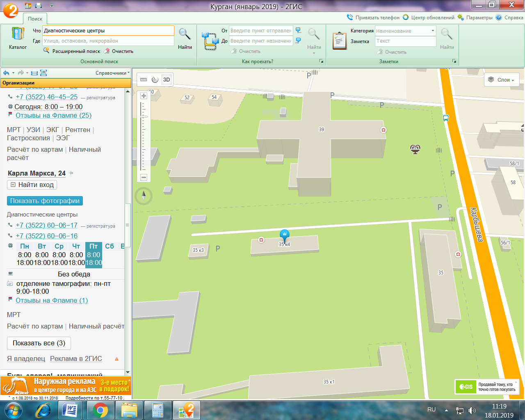Click the Наружная реклама banner
The image size is (525, 420).
(66, 386)
